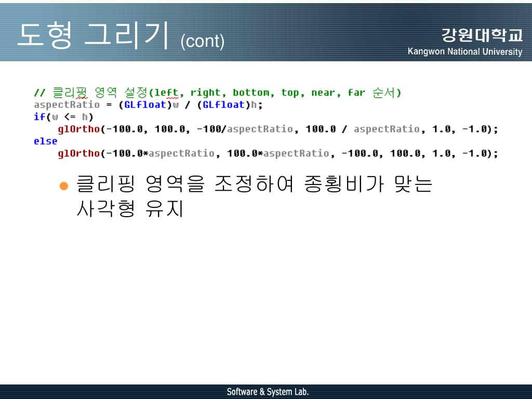Click the 'aspectRatio = (GLfloat)w / (GLfloat)h;' code line
This screenshot has height=399, width=532.
point(148,105)
